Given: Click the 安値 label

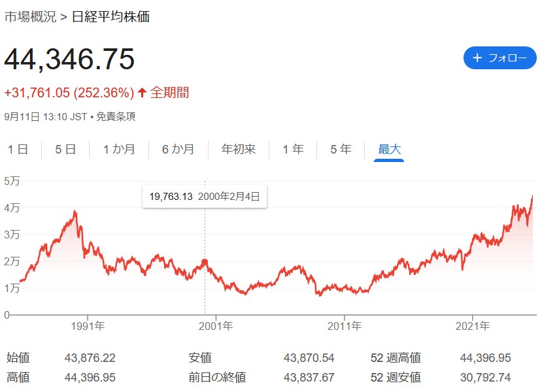Looking at the screenshot, I should point(200,358).
